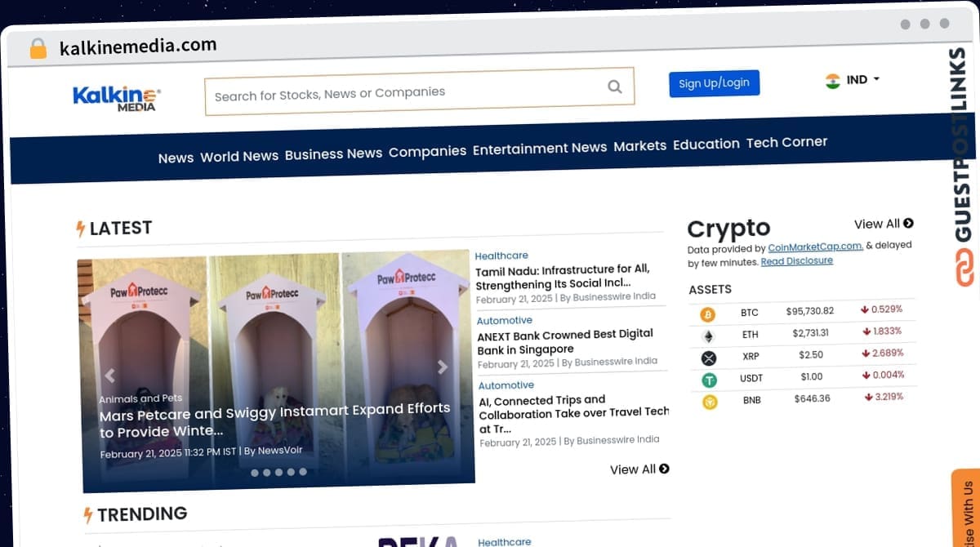Click the kalkinemedia.com address bar

pos(138,47)
